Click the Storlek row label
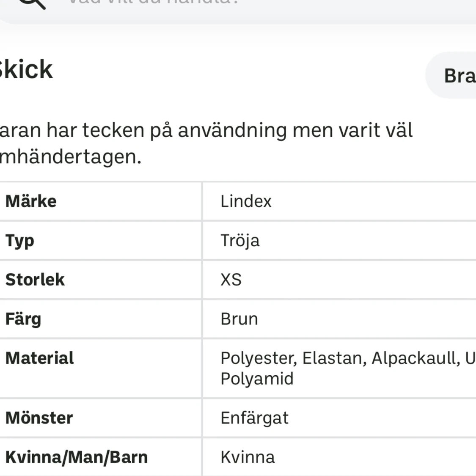This screenshot has width=476, height=476. click(x=35, y=280)
